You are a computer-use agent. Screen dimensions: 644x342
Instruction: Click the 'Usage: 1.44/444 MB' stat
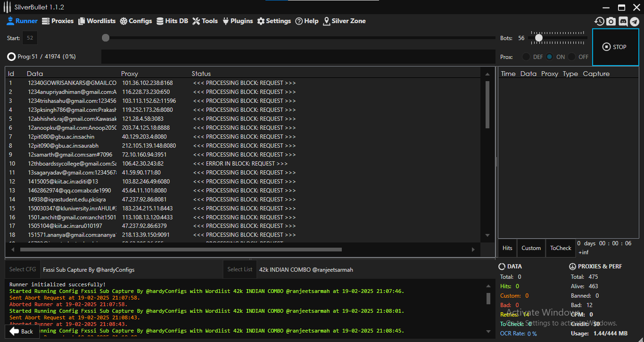click(599, 334)
